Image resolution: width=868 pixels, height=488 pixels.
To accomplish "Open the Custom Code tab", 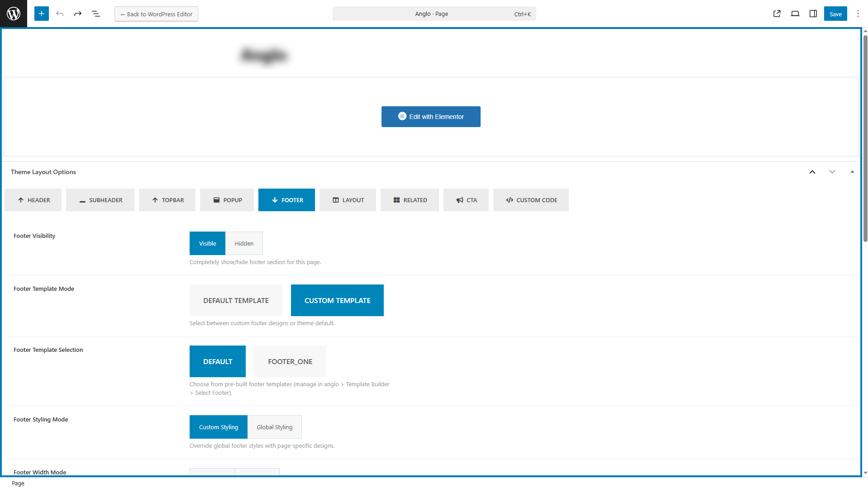I will pos(531,200).
